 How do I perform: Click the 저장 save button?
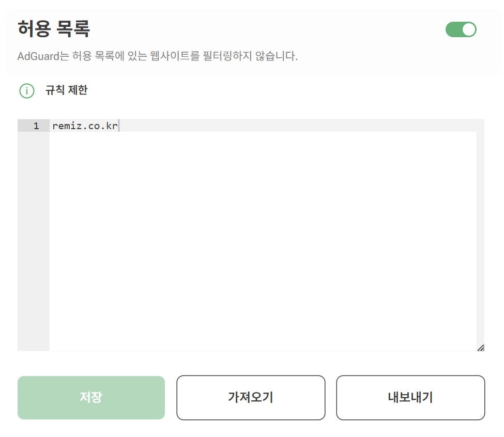[x=91, y=398]
